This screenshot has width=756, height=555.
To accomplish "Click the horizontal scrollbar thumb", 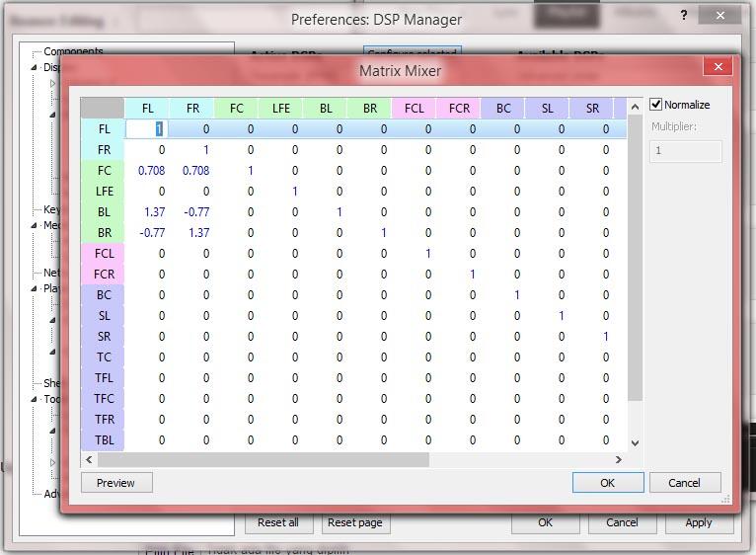I will pyautogui.click(x=264, y=459).
